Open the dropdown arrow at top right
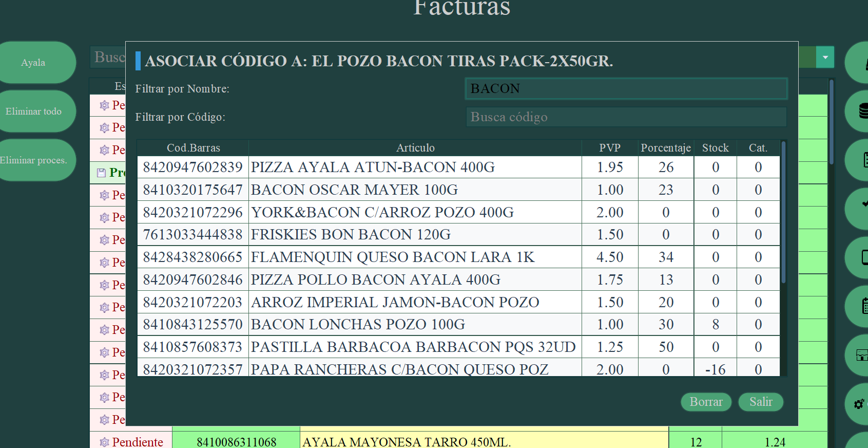 825,57
